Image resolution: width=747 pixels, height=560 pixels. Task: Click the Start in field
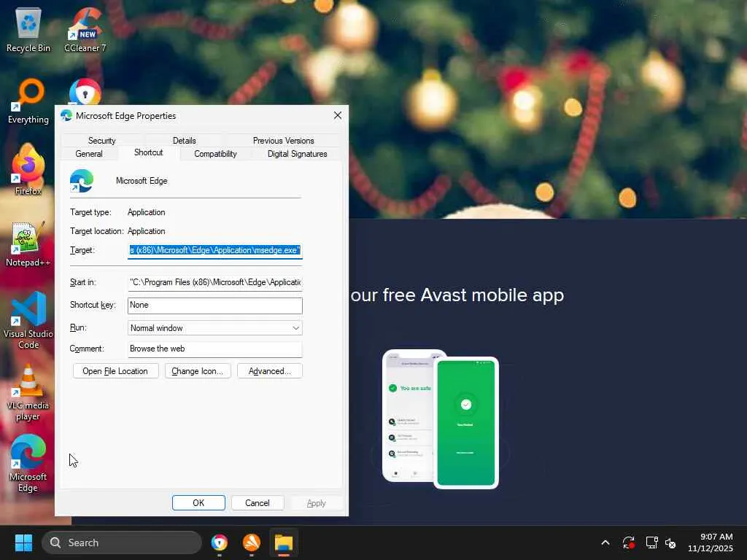click(x=215, y=282)
